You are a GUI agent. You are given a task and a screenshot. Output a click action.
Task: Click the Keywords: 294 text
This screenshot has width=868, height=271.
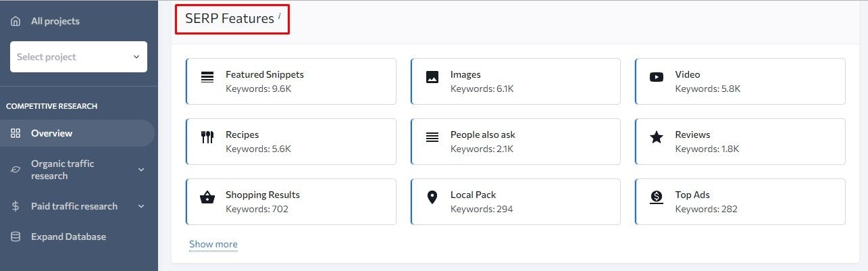point(482,209)
